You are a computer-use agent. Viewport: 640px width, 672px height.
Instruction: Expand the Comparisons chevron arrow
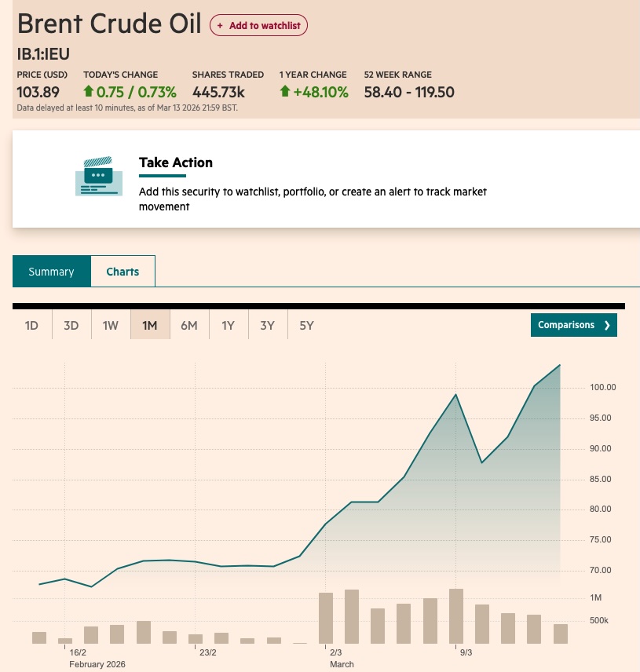[607, 325]
